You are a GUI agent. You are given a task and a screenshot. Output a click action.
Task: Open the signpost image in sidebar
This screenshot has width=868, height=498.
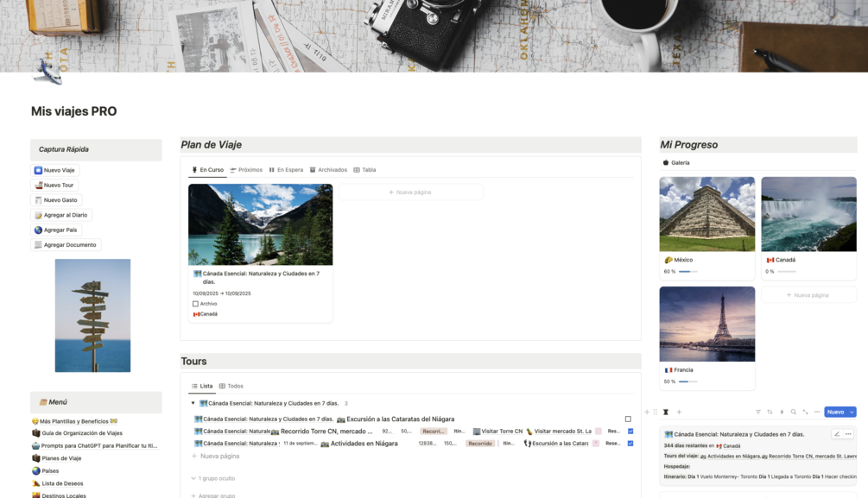[x=92, y=315]
